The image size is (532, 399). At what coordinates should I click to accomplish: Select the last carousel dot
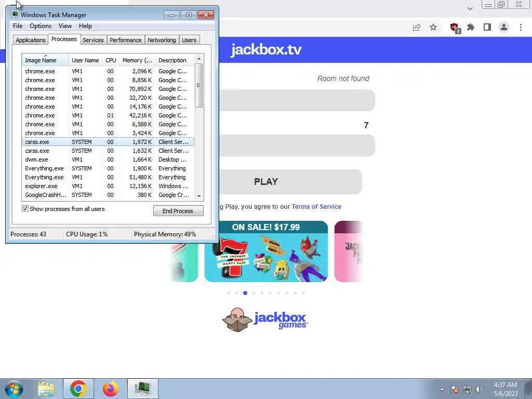[x=303, y=293]
